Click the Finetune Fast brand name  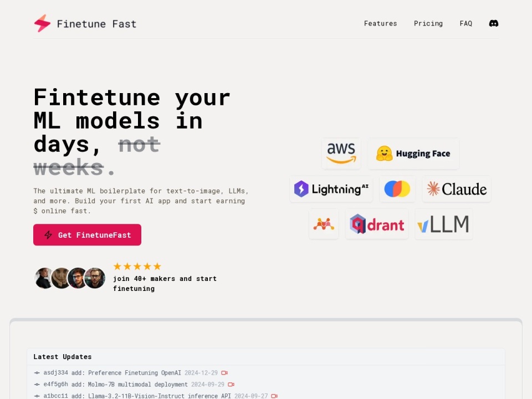[x=96, y=24]
